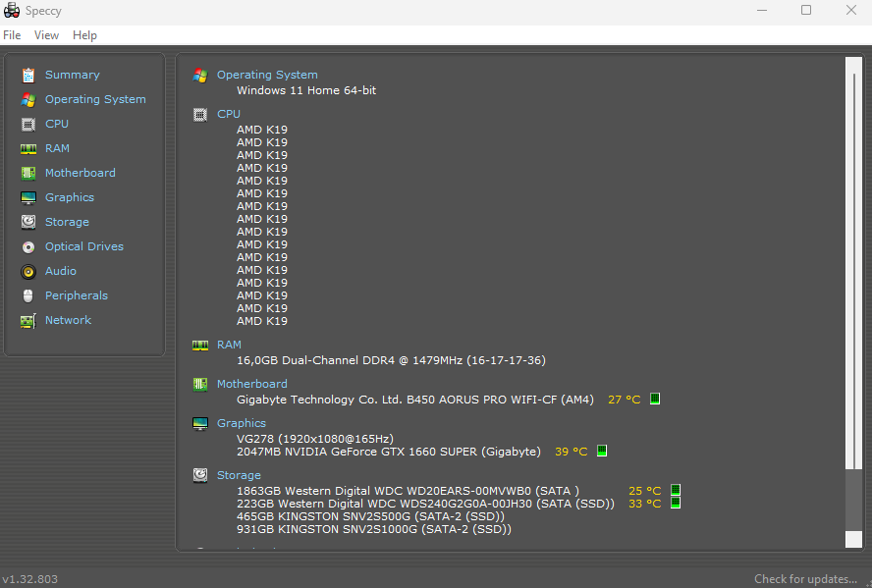
Task: Show Motherboard details from sidebar
Action: coord(81,173)
